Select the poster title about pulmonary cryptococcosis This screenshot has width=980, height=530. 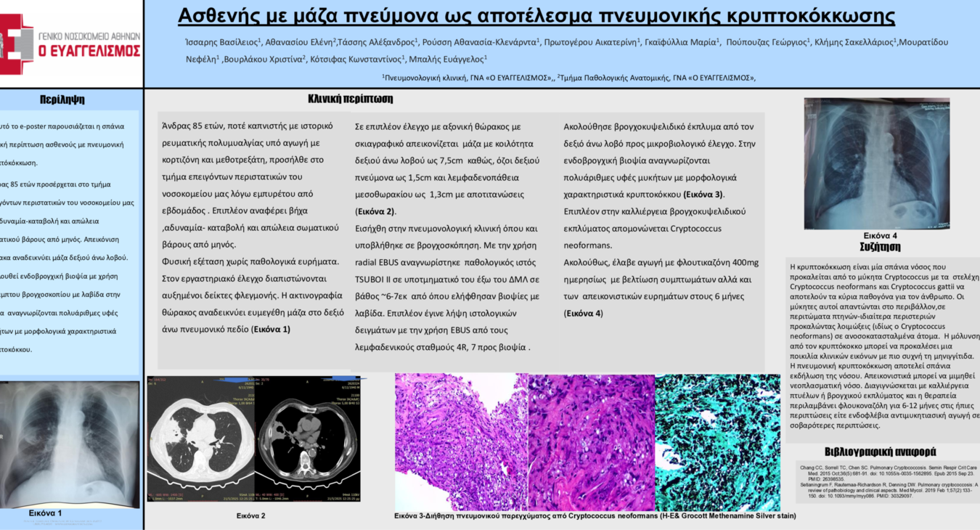click(536, 16)
